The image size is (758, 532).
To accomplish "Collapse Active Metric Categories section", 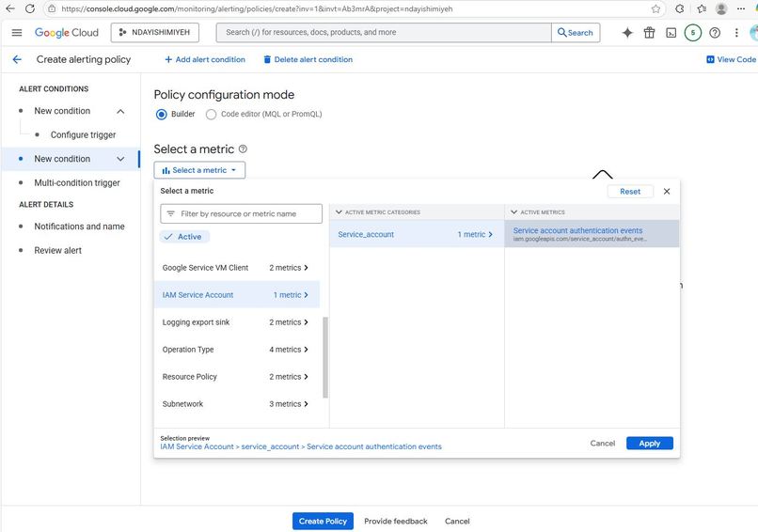I will click(x=339, y=212).
